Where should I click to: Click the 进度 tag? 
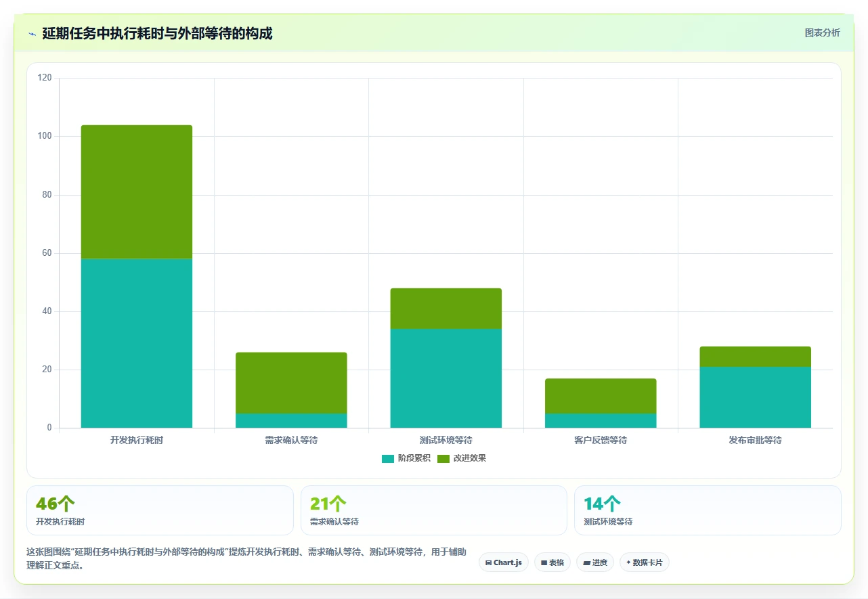[x=595, y=562]
